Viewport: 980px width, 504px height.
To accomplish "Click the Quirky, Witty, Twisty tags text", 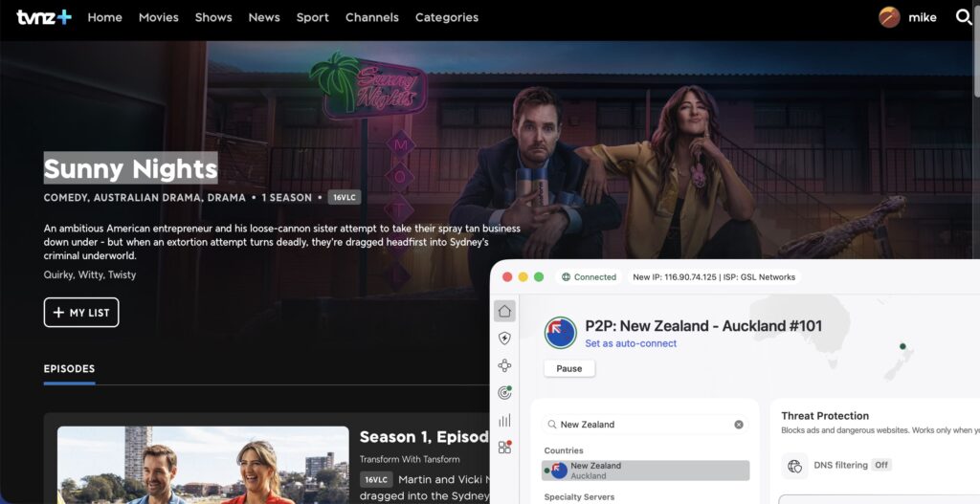I will click(89, 274).
